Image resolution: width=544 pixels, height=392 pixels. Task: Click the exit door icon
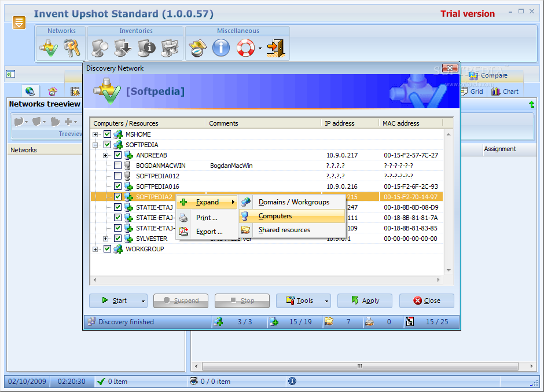click(x=276, y=48)
